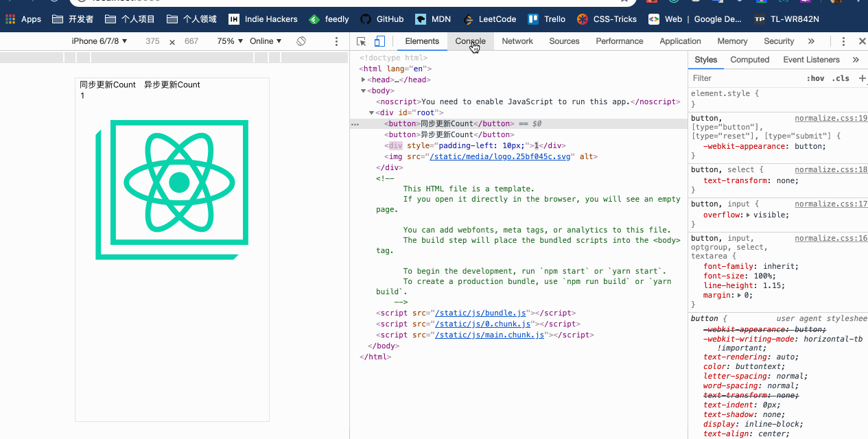Open normalize.css:17 source link
The image size is (868, 439).
(x=831, y=204)
